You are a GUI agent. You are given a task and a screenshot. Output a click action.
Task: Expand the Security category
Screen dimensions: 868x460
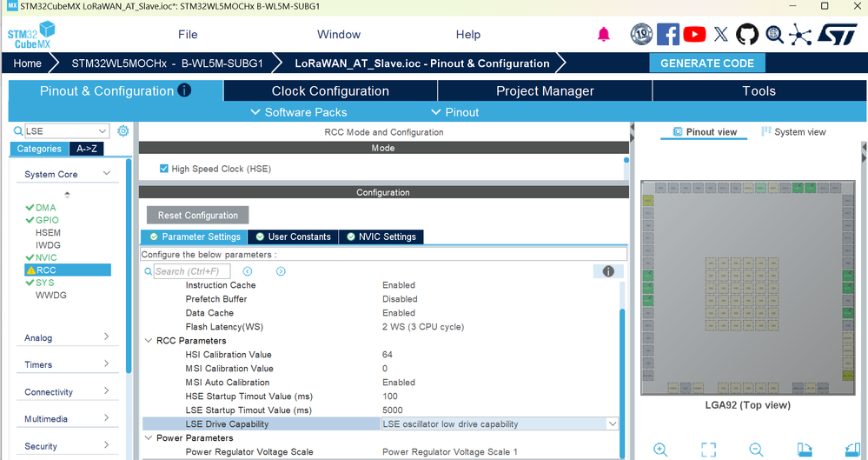click(x=106, y=445)
